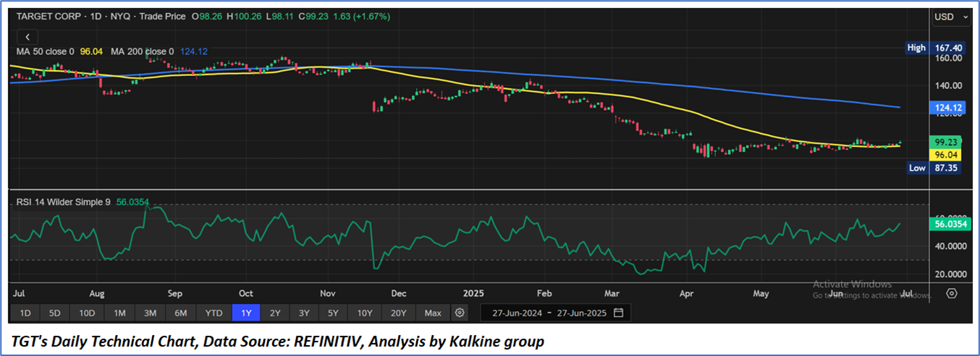The image size is (980, 356).
Task: Select the 1D timeframe
Action: [x=25, y=313]
